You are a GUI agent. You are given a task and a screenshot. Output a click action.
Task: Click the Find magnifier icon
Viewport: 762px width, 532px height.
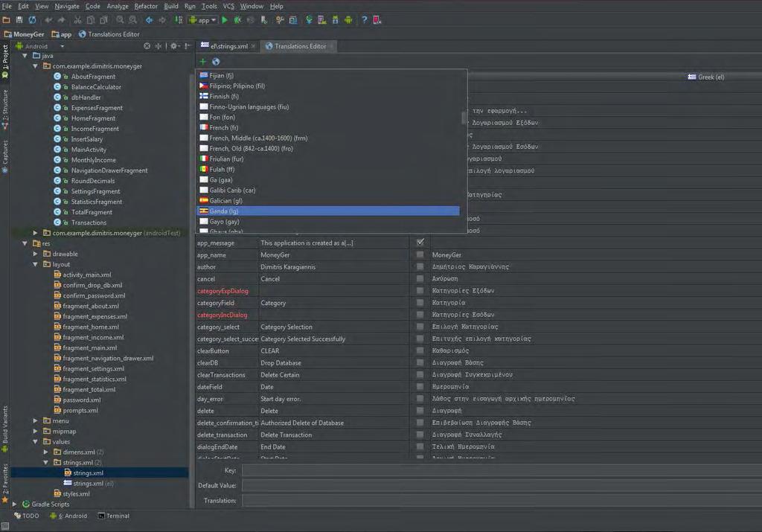pyautogui.click(x=120, y=20)
